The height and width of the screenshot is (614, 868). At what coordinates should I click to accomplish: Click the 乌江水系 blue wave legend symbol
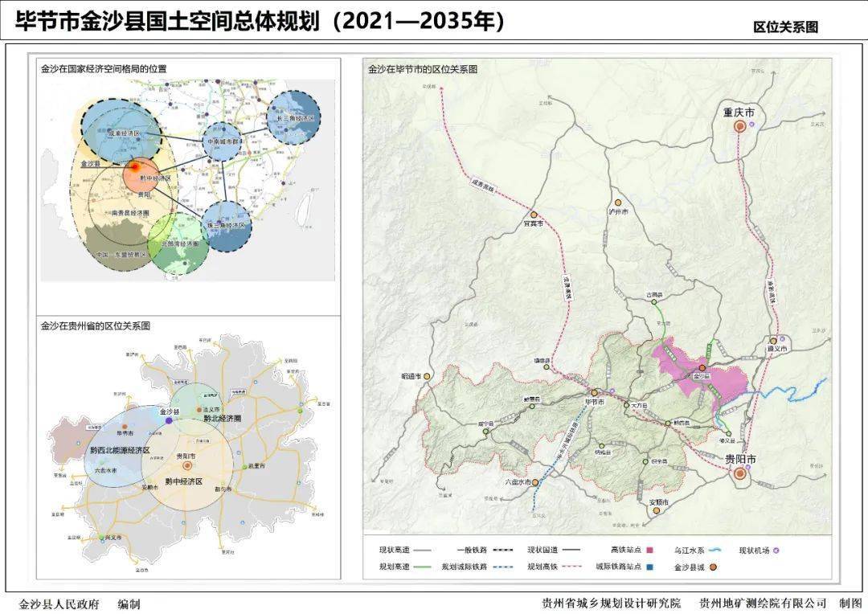click(716, 551)
